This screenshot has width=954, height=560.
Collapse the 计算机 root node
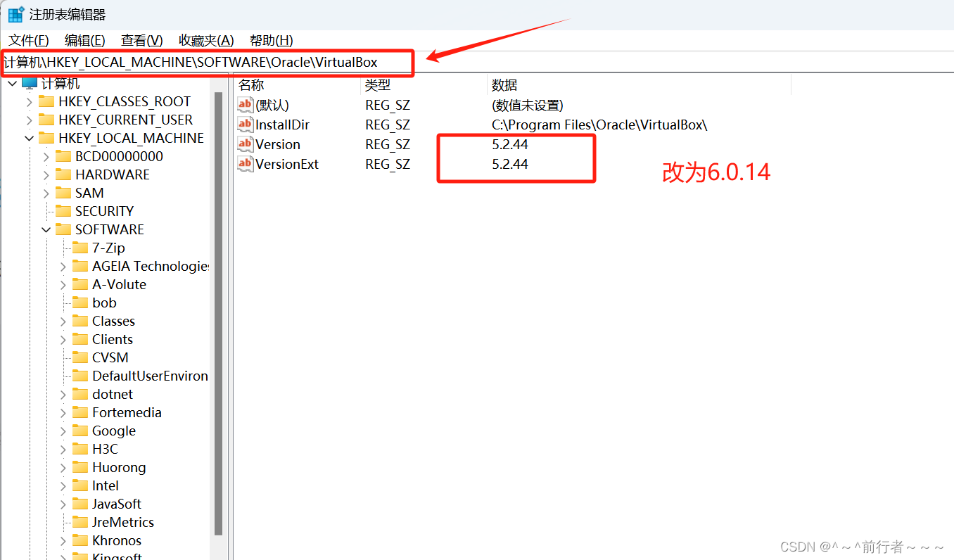(12, 83)
